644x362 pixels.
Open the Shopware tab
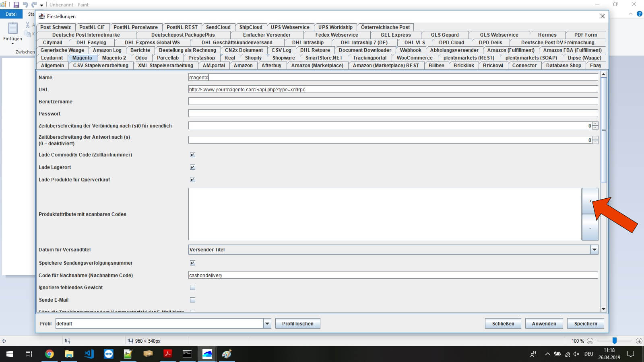click(283, 58)
